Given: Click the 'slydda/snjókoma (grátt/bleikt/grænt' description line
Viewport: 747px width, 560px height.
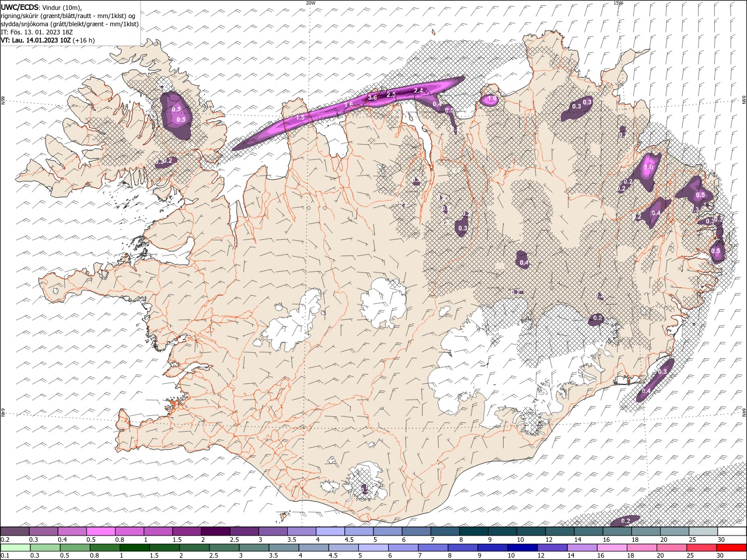Looking at the screenshot, I should point(70,24).
